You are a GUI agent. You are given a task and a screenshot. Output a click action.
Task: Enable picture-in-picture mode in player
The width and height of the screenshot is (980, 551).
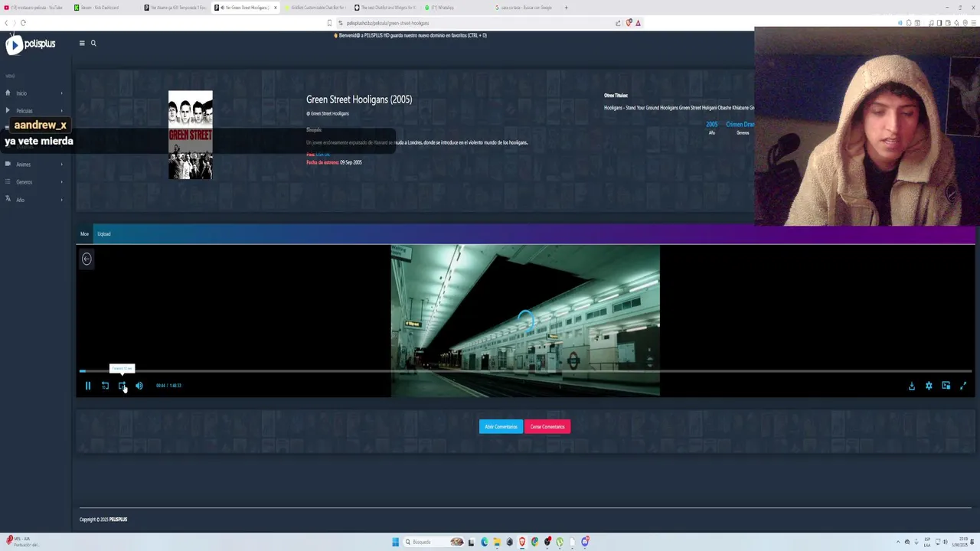[x=946, y=386]
